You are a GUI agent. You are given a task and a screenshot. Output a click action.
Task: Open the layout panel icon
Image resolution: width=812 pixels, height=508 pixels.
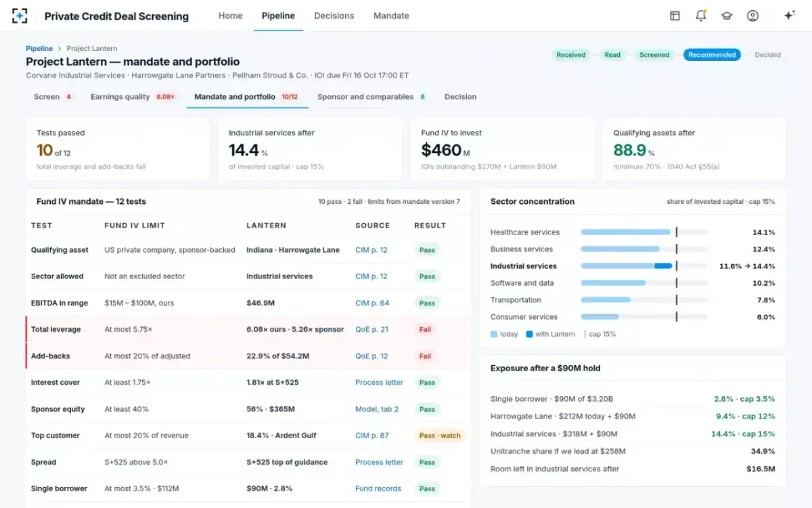[x=675, y=16]
